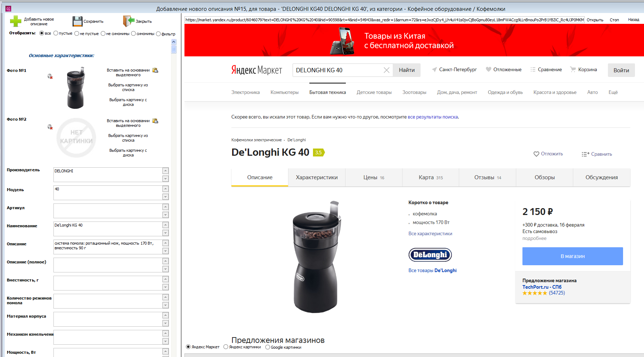The width and height of the screenshot is (644, 357).
Task: Select the Google картинки source radio button
Action: click(267, 347)
